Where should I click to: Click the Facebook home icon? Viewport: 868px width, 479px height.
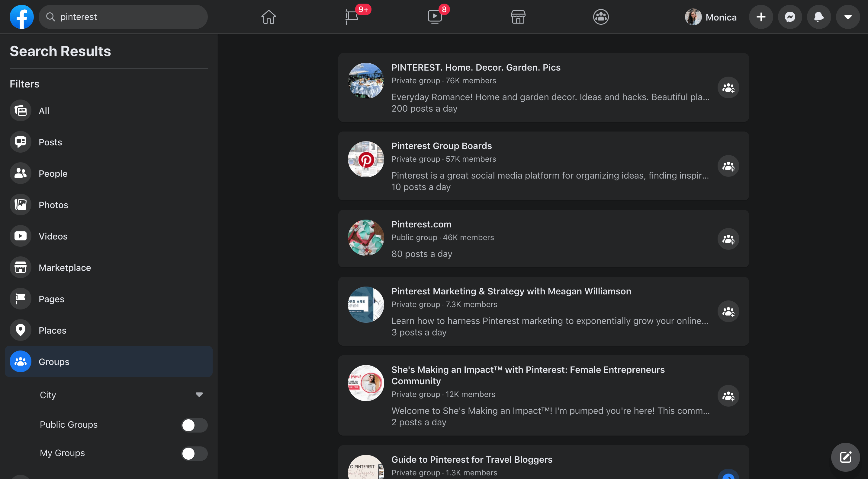(x=269, y=16)
